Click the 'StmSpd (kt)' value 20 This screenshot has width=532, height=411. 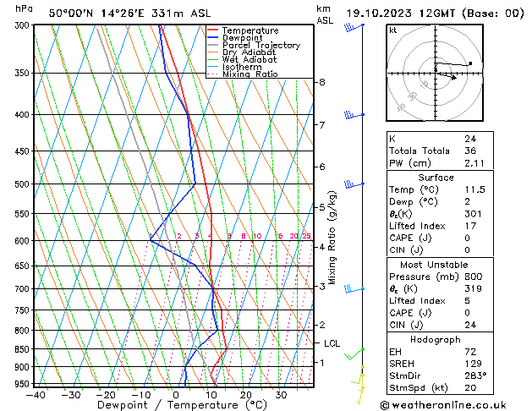click(470, 388)
